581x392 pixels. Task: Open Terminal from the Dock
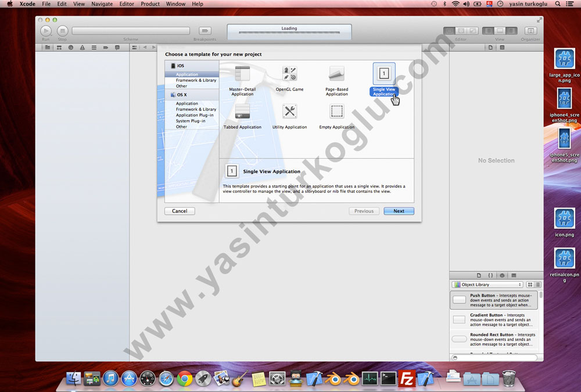[x=388, y=378]
